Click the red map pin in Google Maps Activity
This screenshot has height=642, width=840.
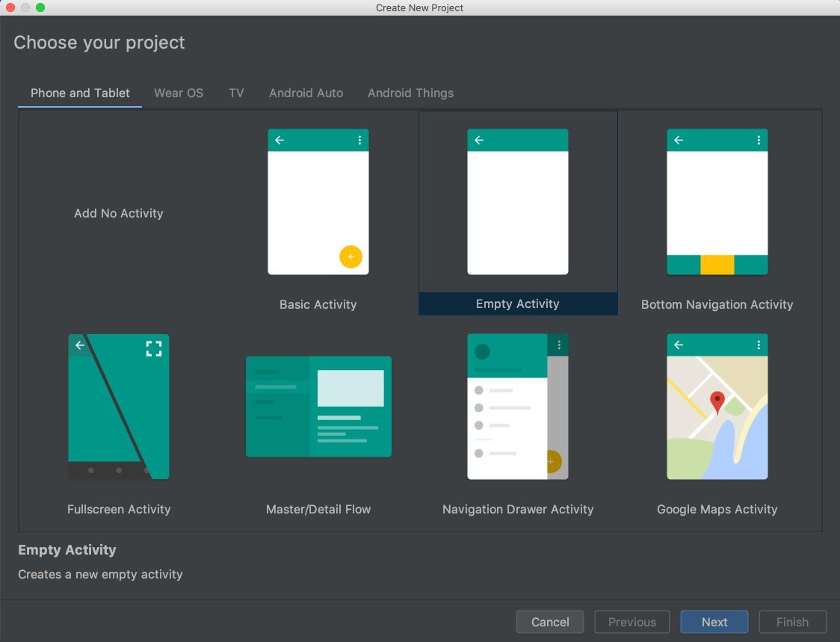point(717,402)
